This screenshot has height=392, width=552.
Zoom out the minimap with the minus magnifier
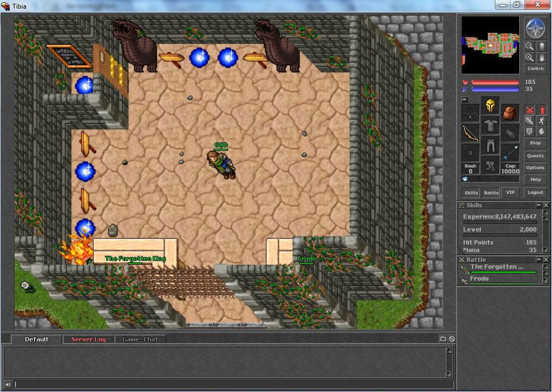click(529, 46)
